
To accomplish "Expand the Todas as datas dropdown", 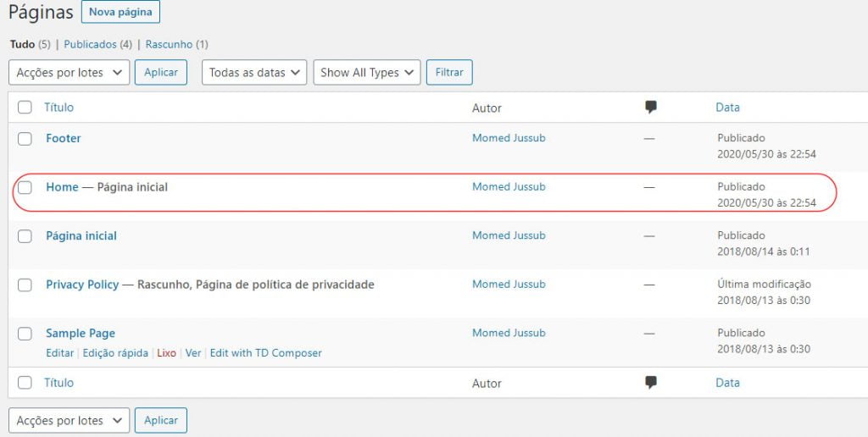I will coord(254,73).
